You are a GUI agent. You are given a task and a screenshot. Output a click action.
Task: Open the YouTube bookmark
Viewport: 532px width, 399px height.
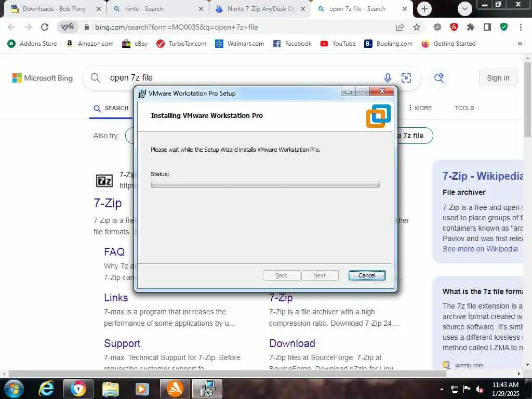click(338, 44)
